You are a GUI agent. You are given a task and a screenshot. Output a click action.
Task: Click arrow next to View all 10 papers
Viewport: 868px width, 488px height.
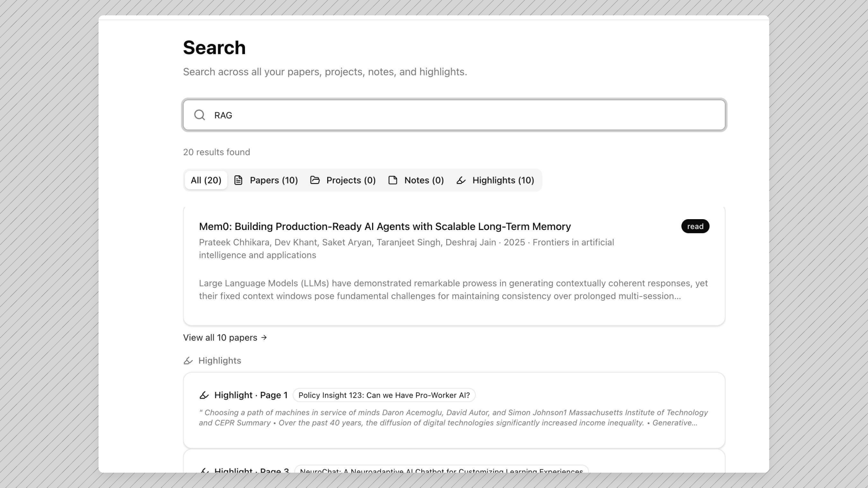pyautogui.click(x=264, y=338)
